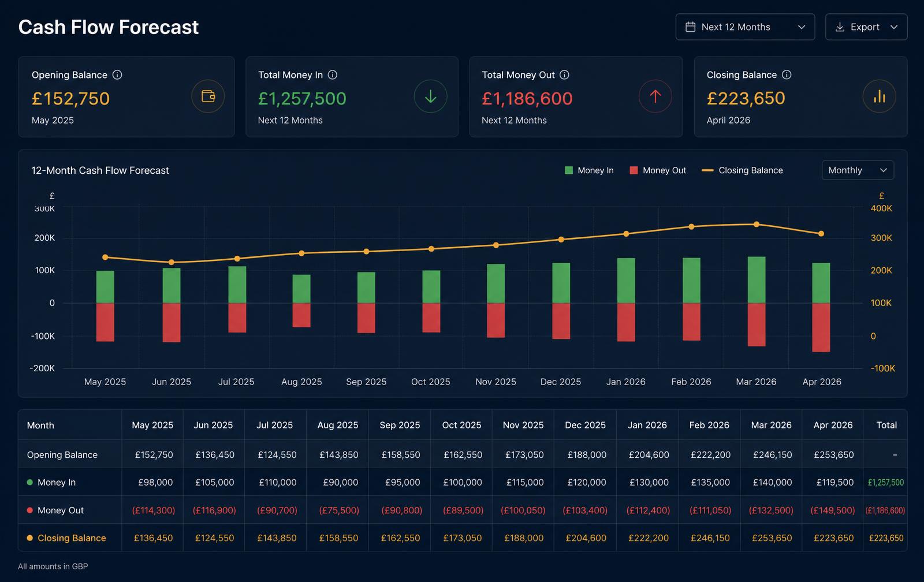Click the Sep 2025 label on chart axis
The image size is (924, 582).
point(366,382)
